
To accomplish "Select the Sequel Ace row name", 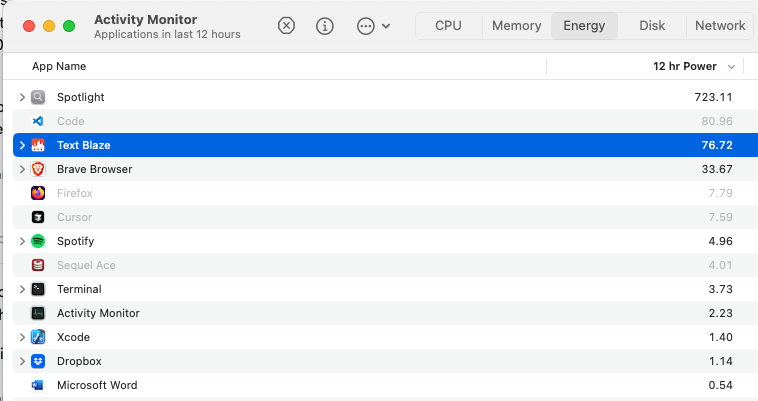I will (86, 265).
